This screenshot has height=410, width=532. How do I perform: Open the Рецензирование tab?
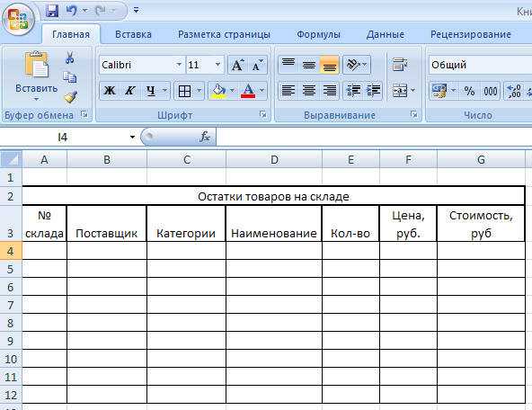pos(470,34)
